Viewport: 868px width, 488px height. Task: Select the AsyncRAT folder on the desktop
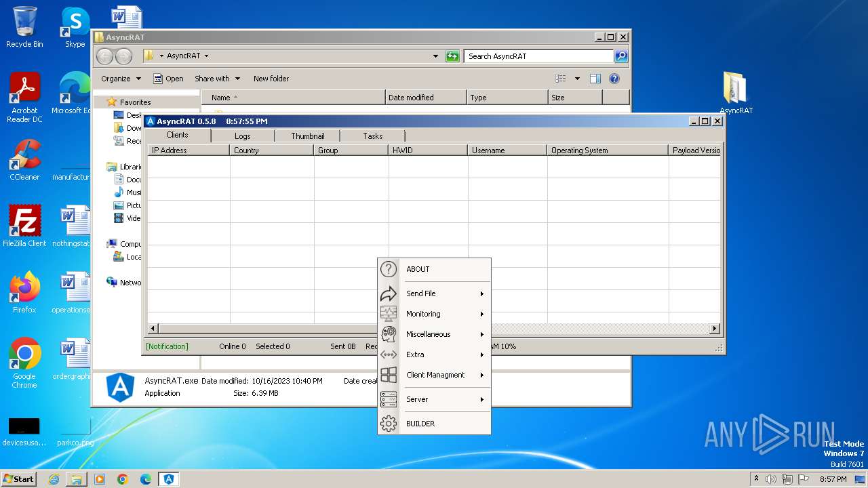tap(736, 94)
